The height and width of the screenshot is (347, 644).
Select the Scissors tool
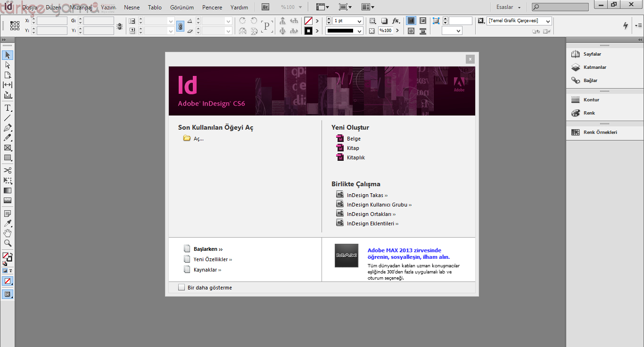click(8, 170)
